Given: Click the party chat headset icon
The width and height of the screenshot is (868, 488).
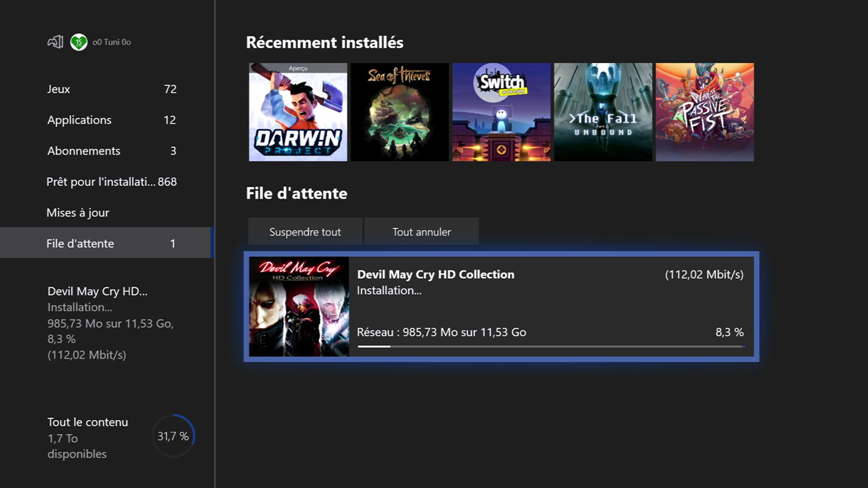Looking at the screenshot, I should coord(55,42).
